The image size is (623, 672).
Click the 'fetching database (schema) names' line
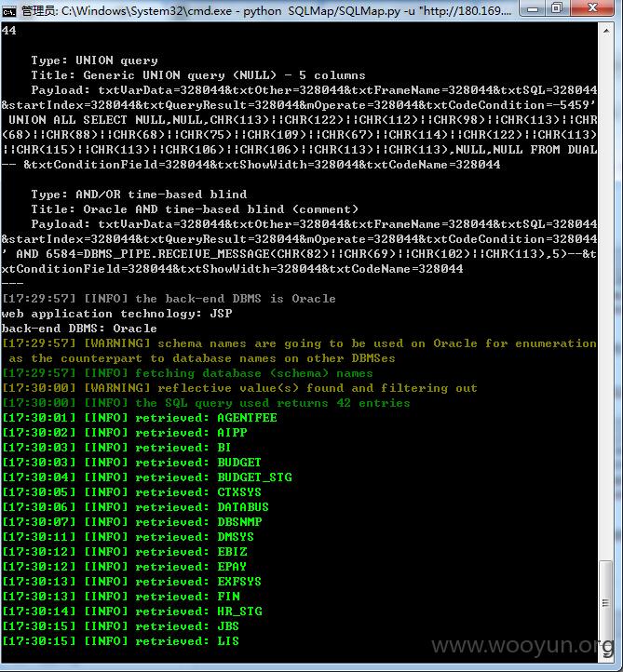pyautogui.click(x=187, y=373)
